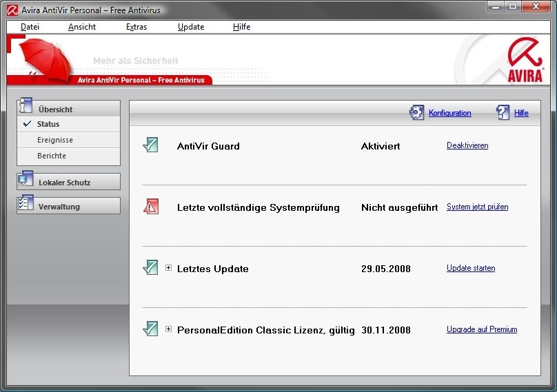Minimize the Avira window
Screen dimensions: 557x392
(x=496, y=6)
